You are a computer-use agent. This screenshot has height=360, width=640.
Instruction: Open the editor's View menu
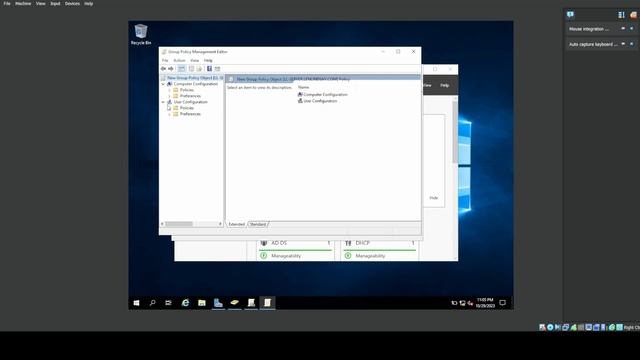pos(195,60)
